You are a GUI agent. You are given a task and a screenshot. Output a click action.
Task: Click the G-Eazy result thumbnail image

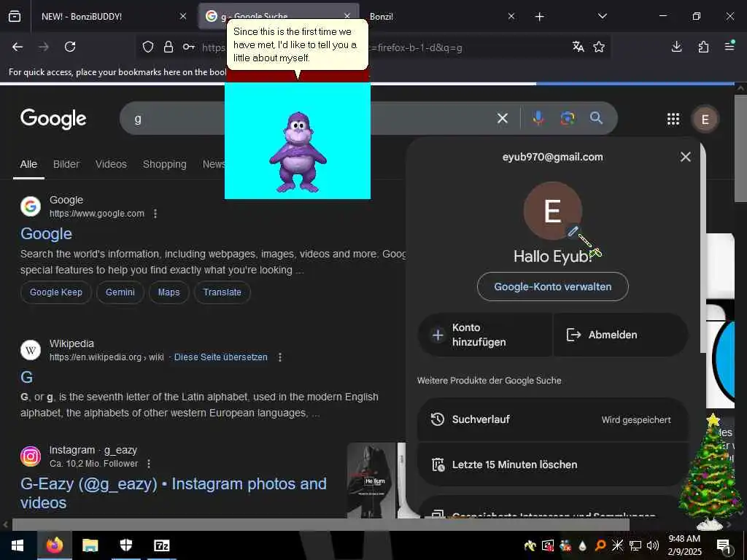[376, 480]
